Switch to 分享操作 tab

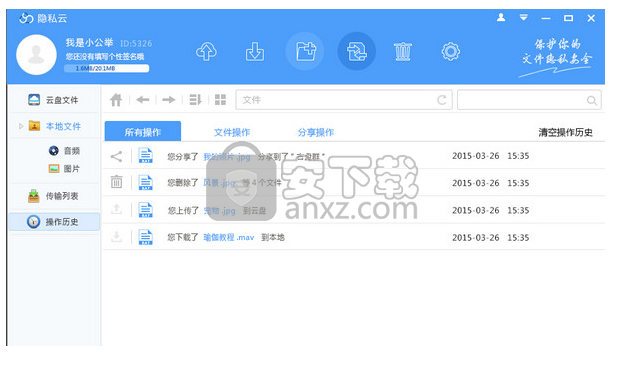316,132
